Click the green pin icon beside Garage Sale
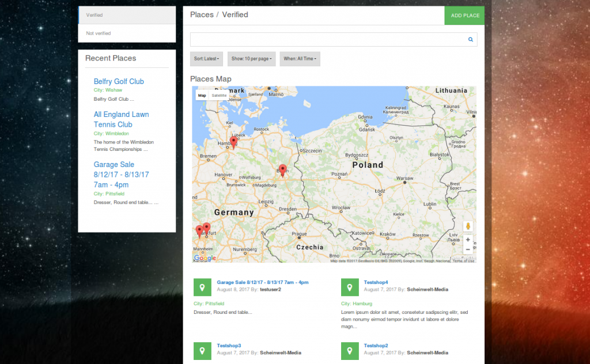 pyautogui.click(x=202, y=287)
